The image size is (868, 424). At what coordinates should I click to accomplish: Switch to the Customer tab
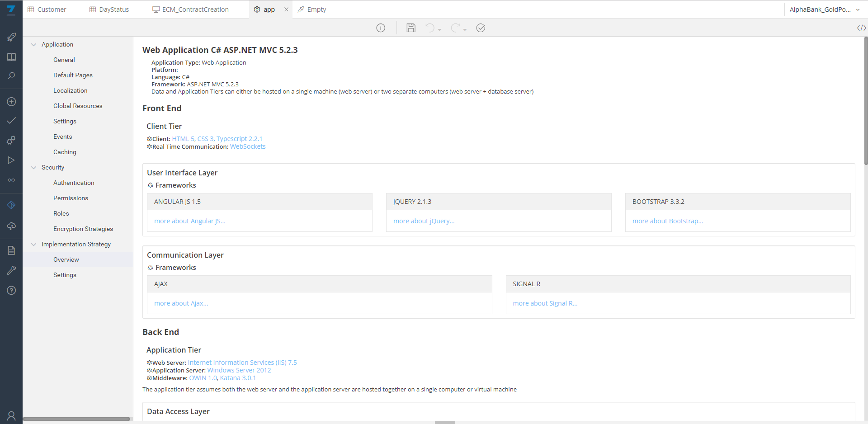click(47, 9)
